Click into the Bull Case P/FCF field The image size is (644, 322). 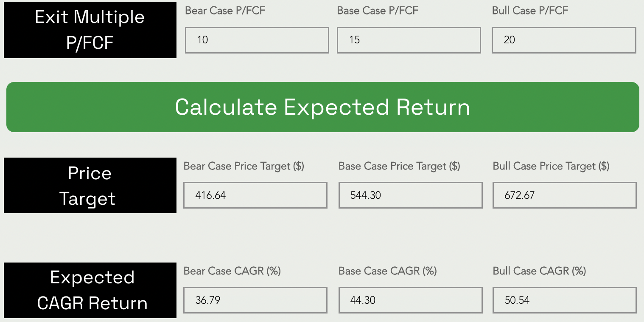click(563, 40)
